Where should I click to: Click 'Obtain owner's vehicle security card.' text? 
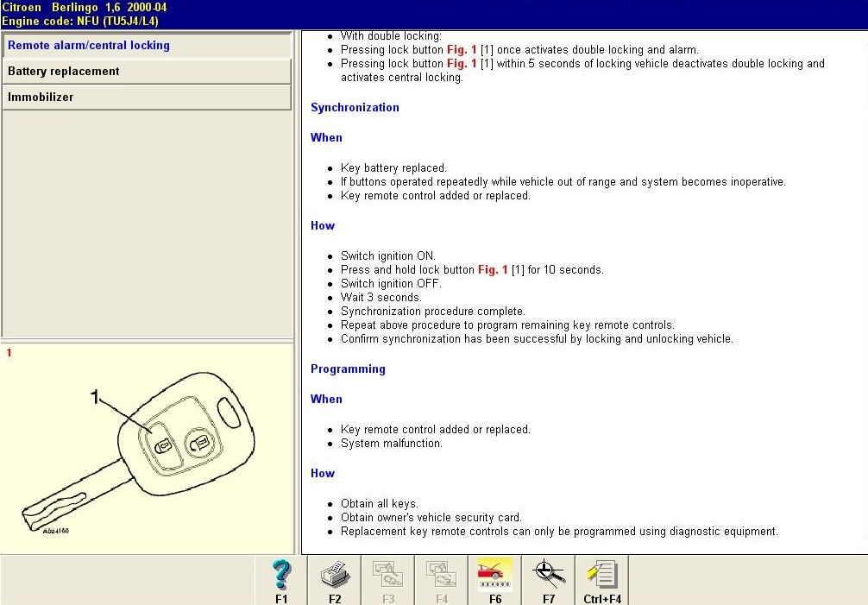tap(431, 518)
